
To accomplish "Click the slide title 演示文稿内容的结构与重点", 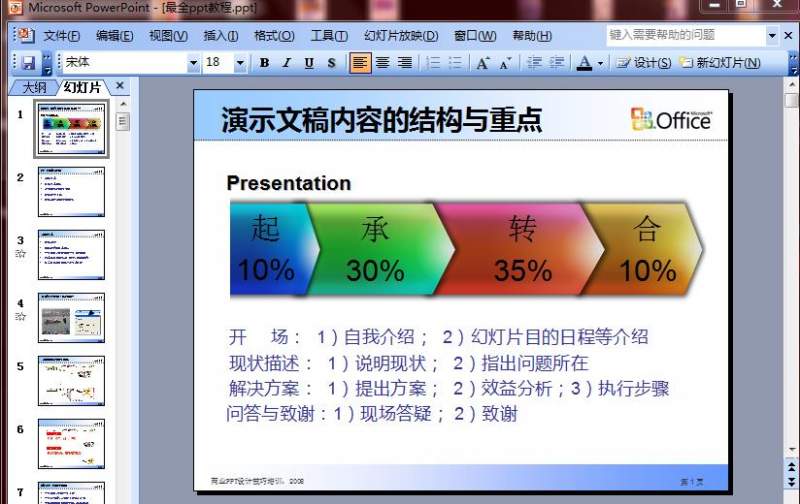I will coord(382,120).
